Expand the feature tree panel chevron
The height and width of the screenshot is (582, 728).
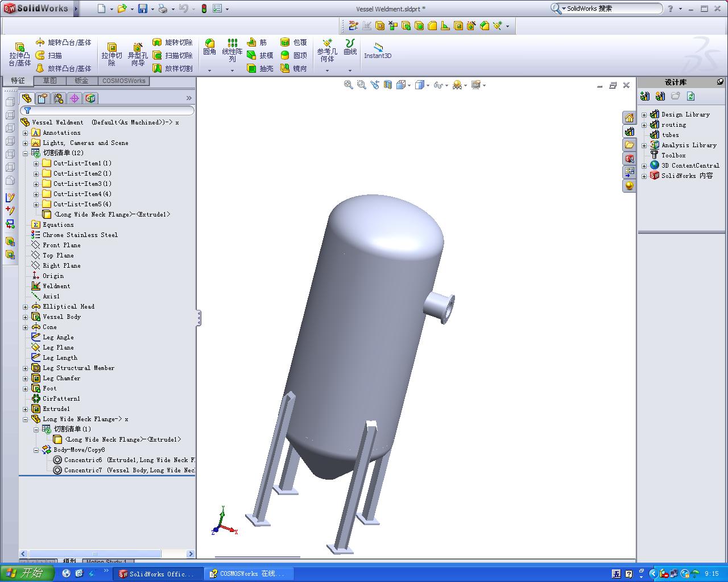(189, 98)
